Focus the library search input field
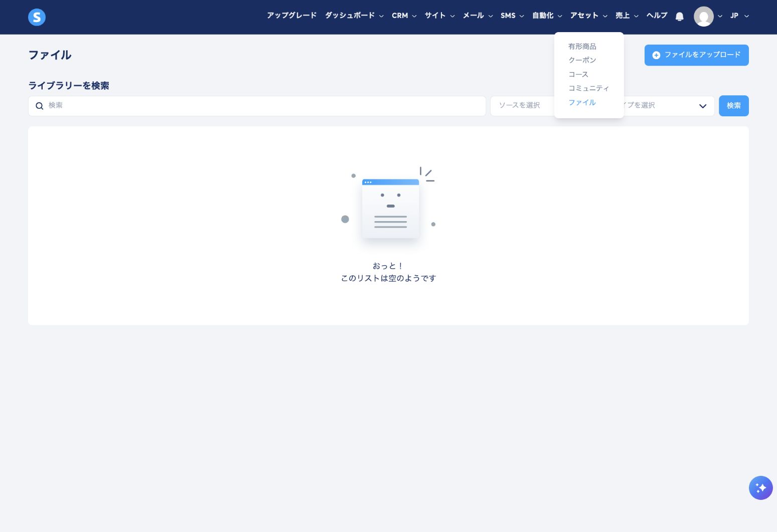 coord(257,106)
